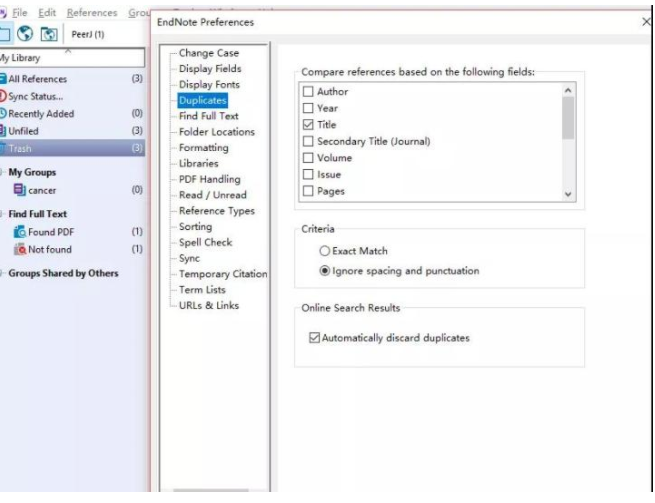Viewport: 655px width, 503px height.
Task: Click the Online Search globe icon
Action: click(x=25, y=34)
